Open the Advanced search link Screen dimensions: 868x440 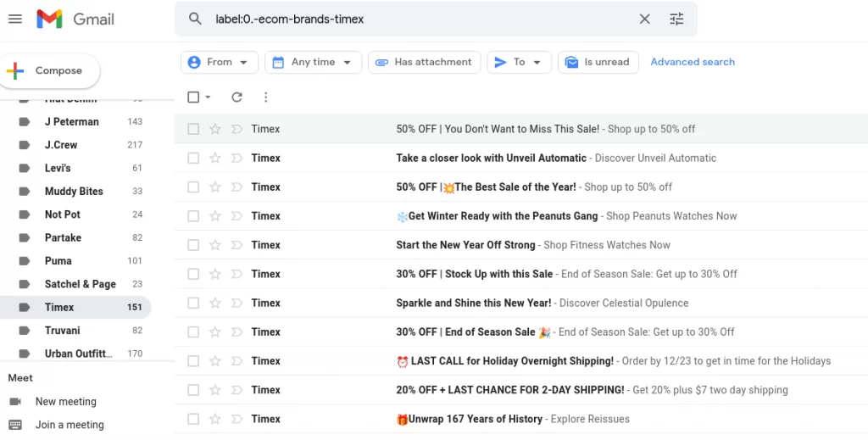pyautogui.click(x=693, y=62)
